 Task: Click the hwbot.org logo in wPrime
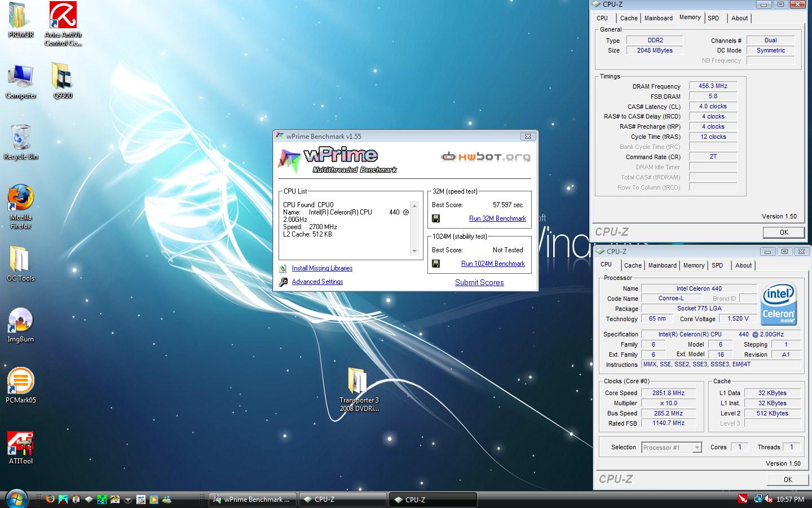[x=486, y=156]
